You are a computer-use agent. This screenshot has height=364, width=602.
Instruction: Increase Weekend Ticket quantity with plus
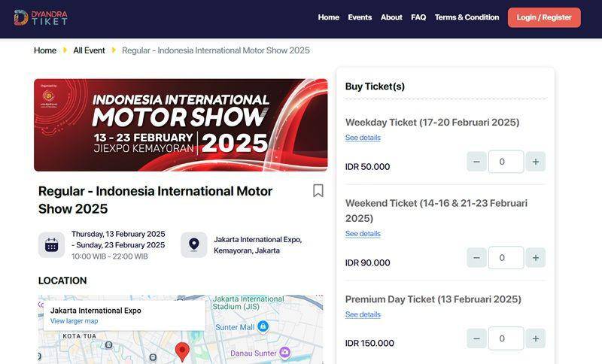click(535, 258)
